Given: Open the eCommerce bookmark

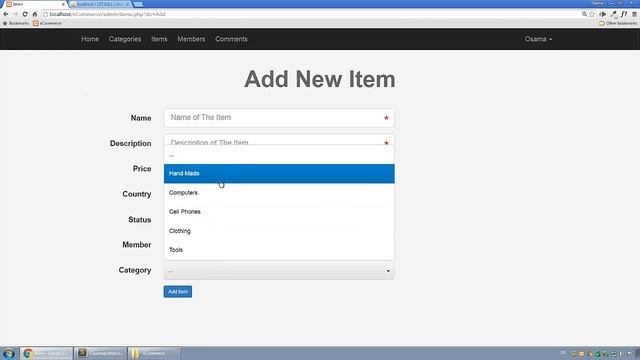Looking at the screenshot, I should point(47,23).
